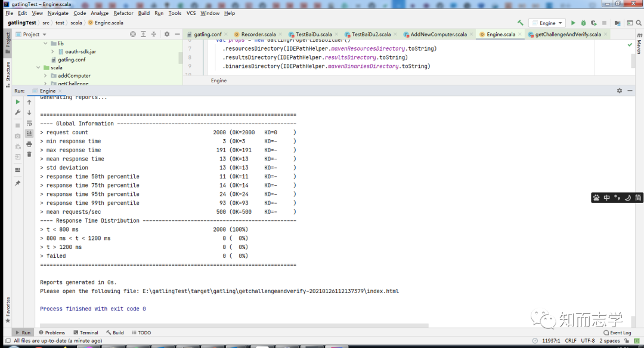Screen dimensions: 644x348
Task: Open Run panel settings gear
Action: pos(620,91)
